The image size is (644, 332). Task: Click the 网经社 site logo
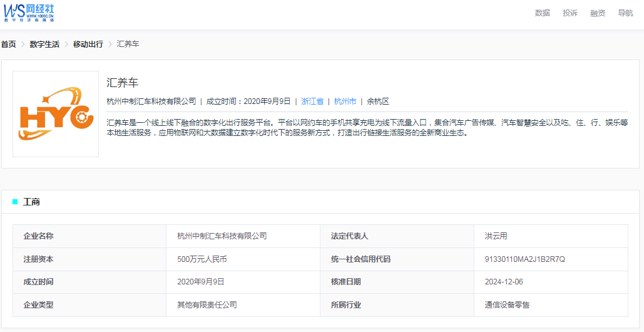point(29,13)
